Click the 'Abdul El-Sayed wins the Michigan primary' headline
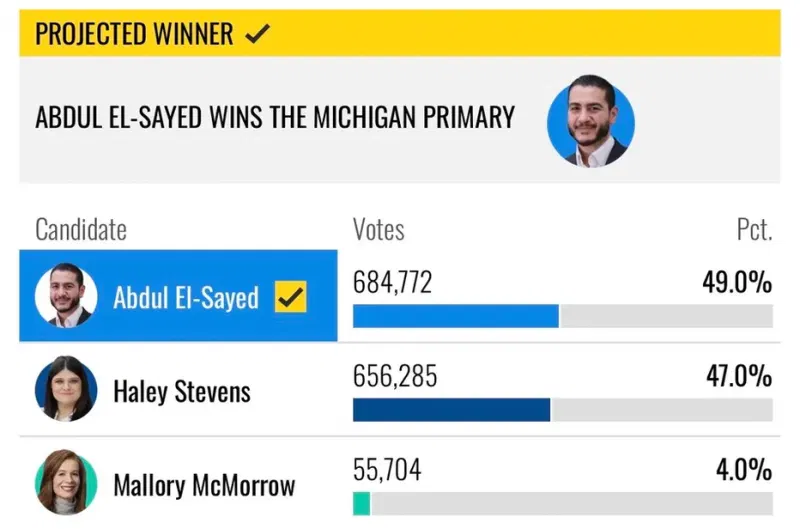The height and width of the screenshot is (529, 800). [275, 117]
